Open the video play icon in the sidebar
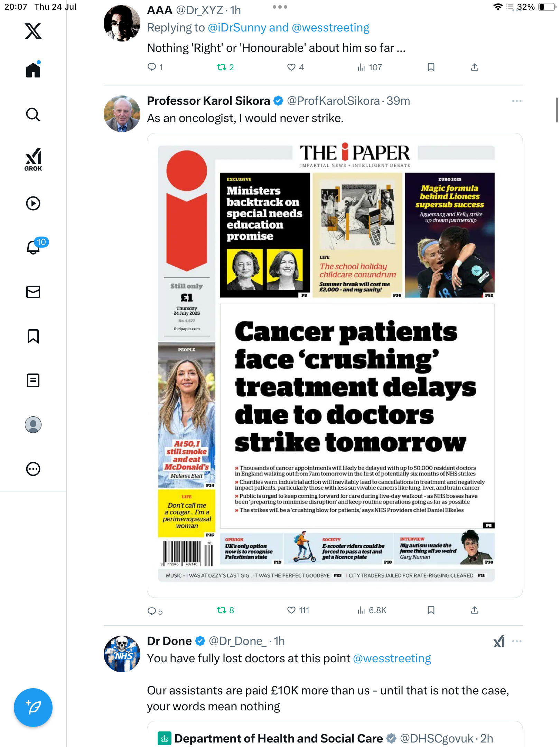The image size is (560, 747). pyautogui.click(x=33, y=203)
